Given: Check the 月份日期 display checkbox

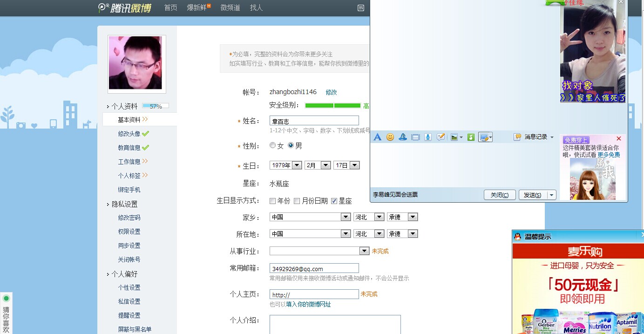Looking at the screenshot, I should [297, 201].
